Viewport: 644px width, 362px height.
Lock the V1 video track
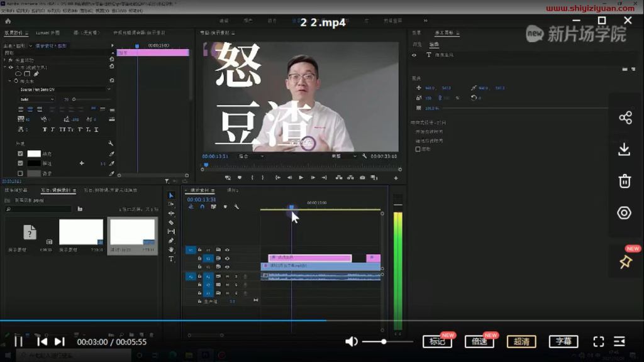tap(199, 266)
